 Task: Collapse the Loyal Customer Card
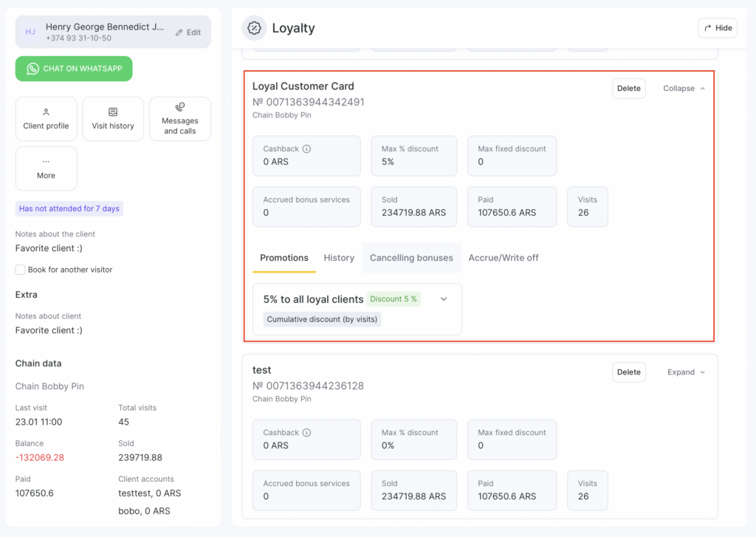tap(684, 89)
